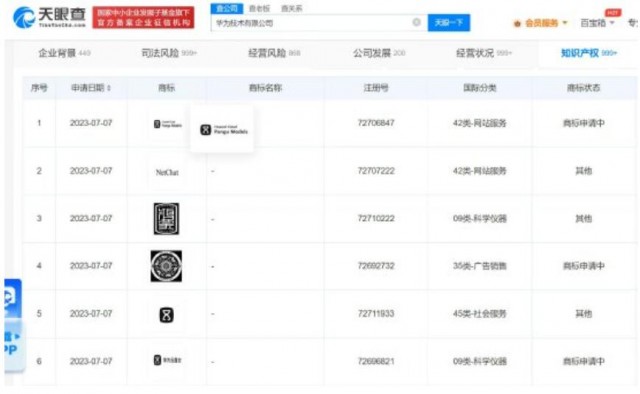Viewport: 640px width, 394px height.
Task: Click the red official credit agency banner
Action: (x=143, y=18)
